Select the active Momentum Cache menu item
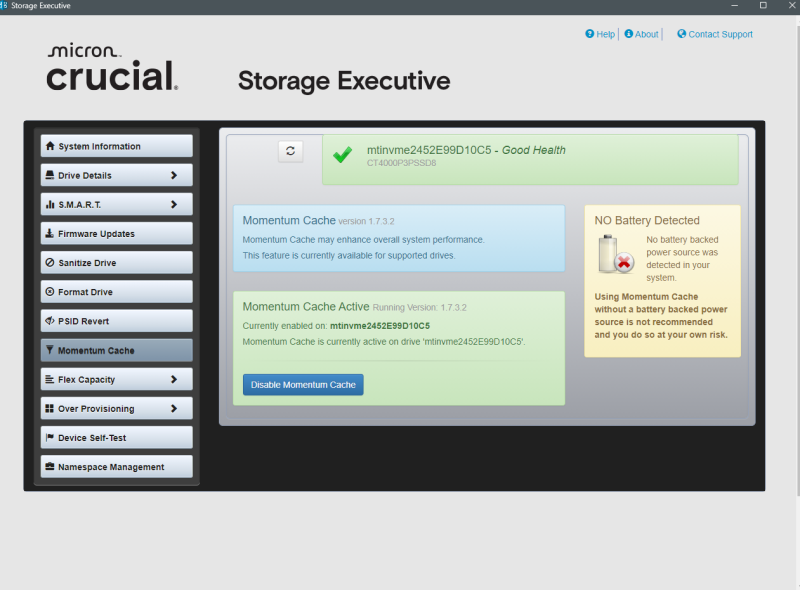This screenshot has width=800, height=590. 117,350
